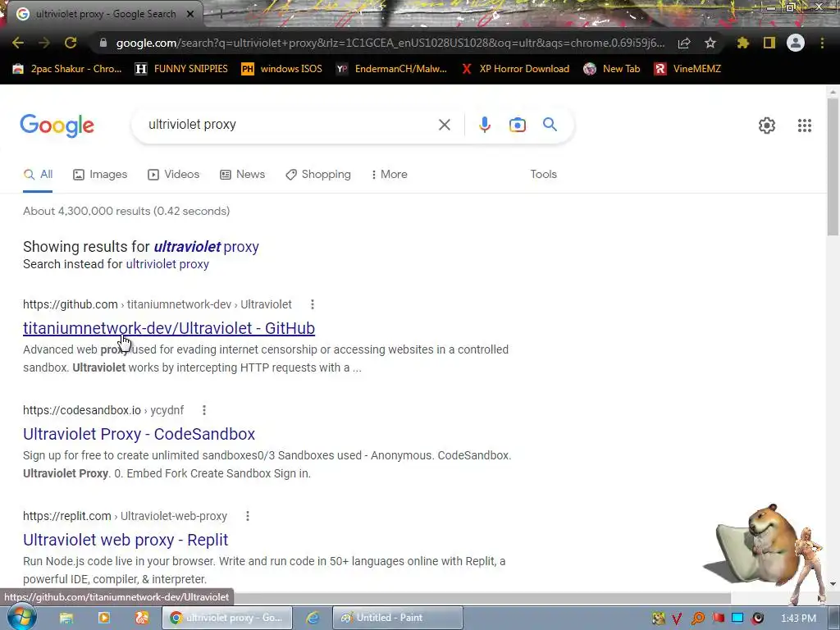Share this page using the share icon
The width and height of the screenshot is (840, 630).
684,43
